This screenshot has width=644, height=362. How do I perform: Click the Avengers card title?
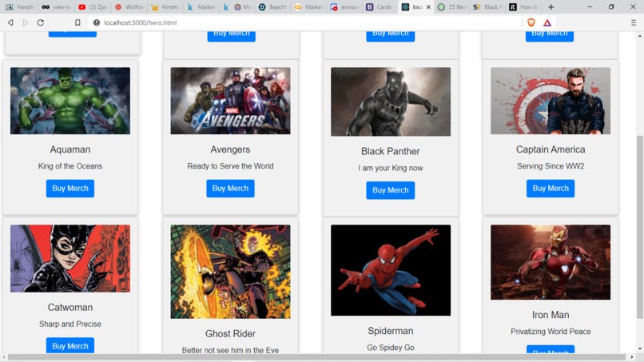(230, 149)
